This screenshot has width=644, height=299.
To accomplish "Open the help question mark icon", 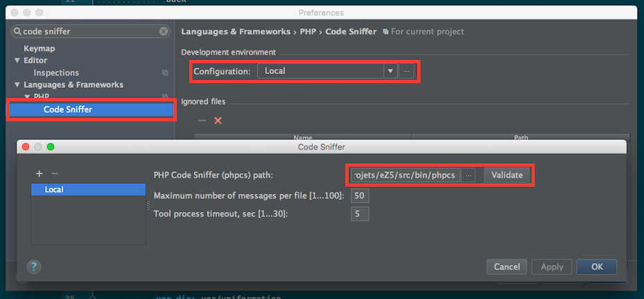I will pos(34,267).
